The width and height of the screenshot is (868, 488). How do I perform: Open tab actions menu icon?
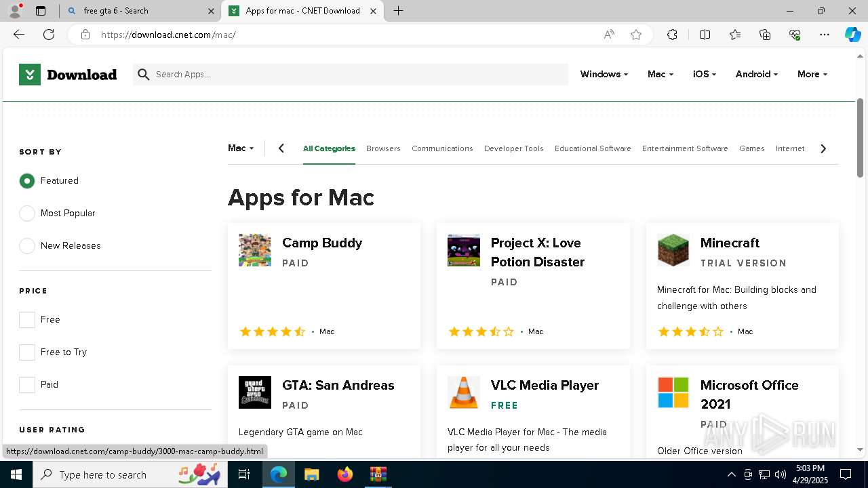41,11
